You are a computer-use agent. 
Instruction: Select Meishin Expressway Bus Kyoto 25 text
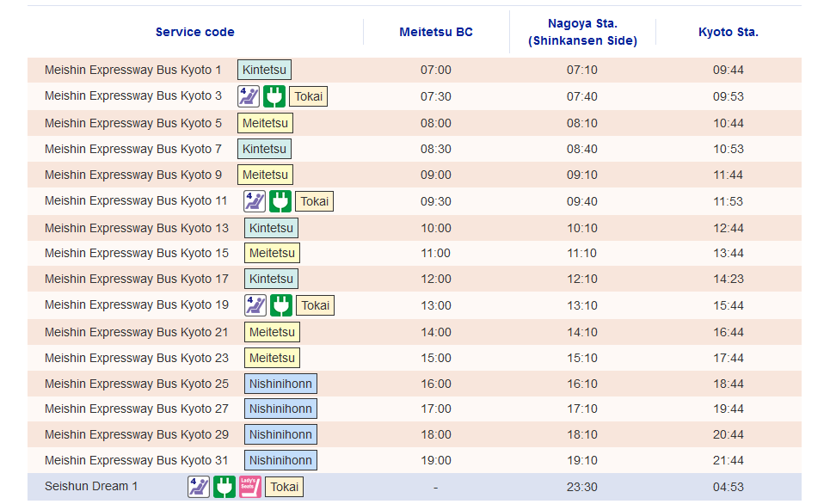tap(137, 384)
